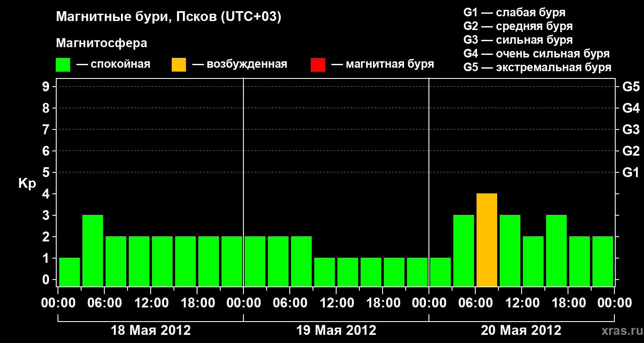This screenshot has height=343, width=644.
Task: Click the 06:00–09:00 Kp 2 bar on 19 May
Action: tap(301, 261)
